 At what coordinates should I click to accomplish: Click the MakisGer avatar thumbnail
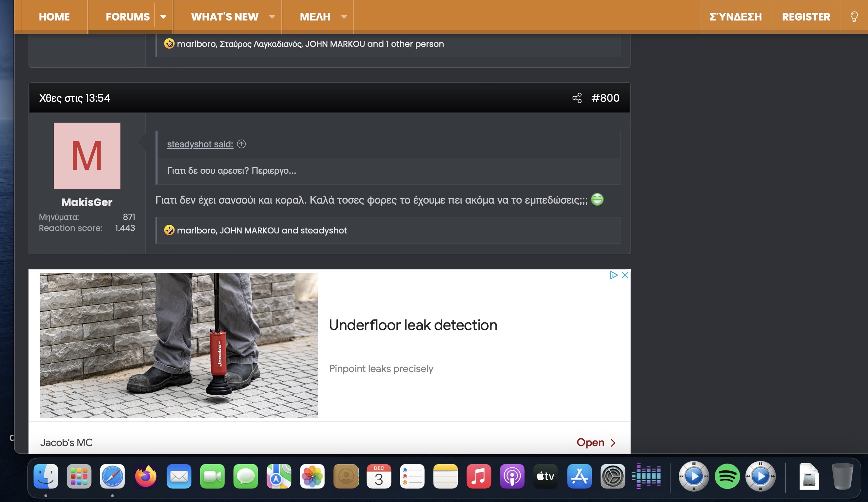tap(87, 156)
